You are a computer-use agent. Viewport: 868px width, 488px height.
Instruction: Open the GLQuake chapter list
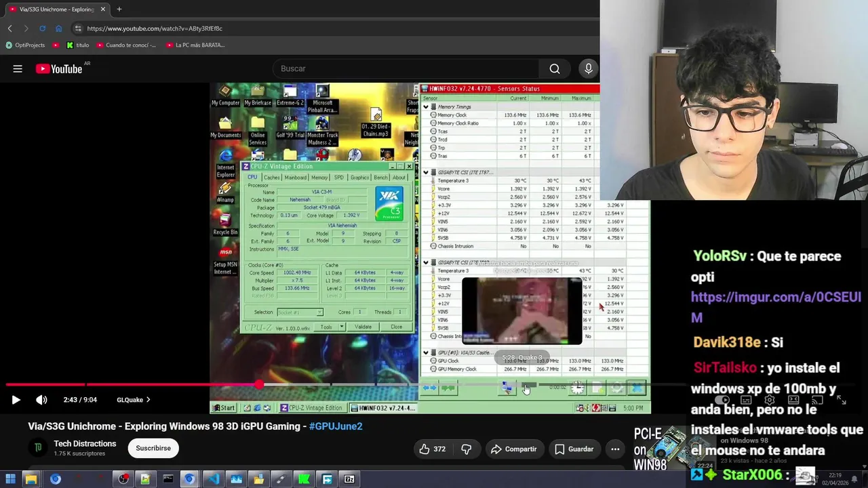coord(134,400)
